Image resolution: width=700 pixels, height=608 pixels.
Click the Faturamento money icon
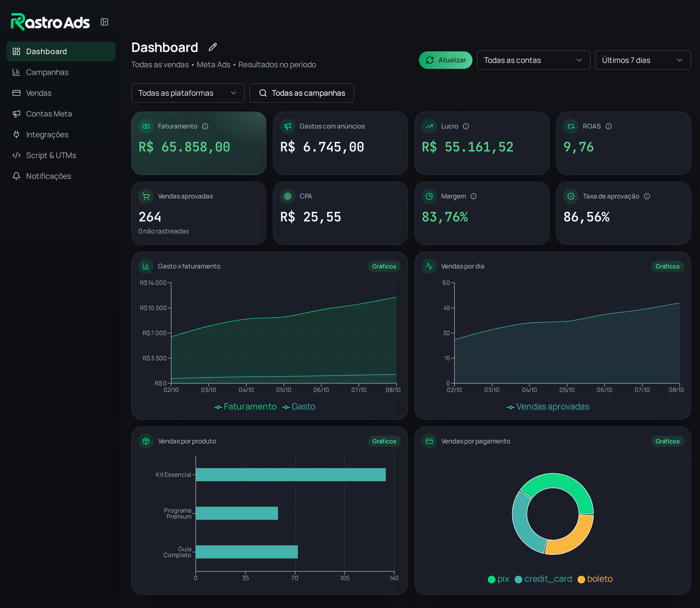point(146,126)
